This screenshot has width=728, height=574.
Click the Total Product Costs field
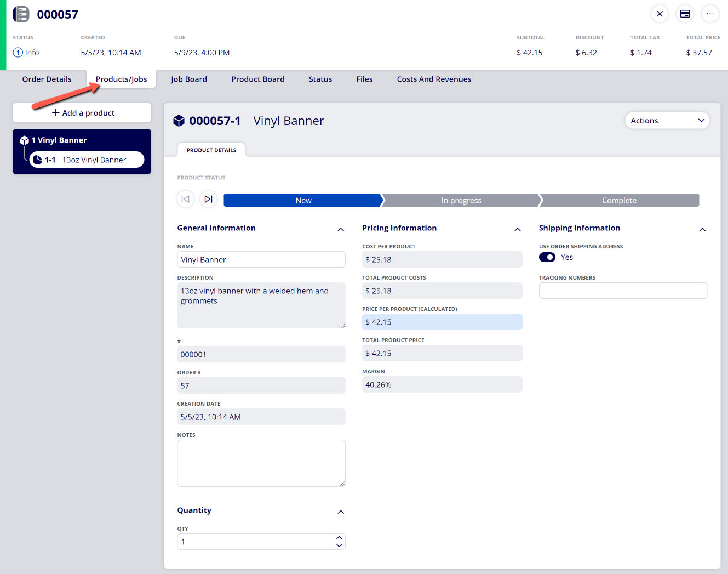(442, 291)
